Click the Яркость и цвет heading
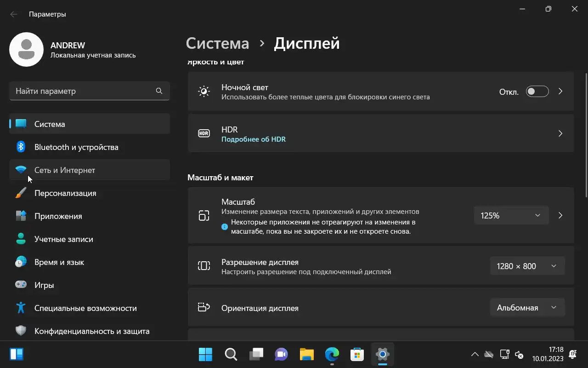 [216, 62]
